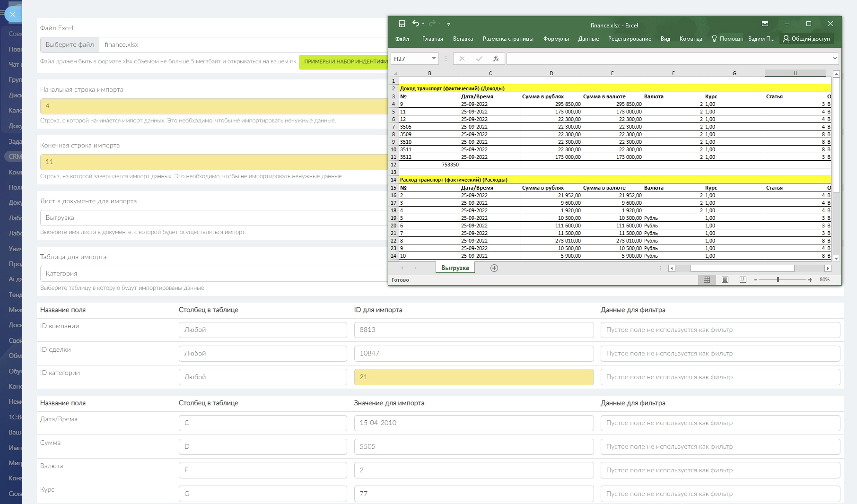The image size is (857, 504).
Task: Switch to the Вставка ribbon tab
Action: pos(463,39)
